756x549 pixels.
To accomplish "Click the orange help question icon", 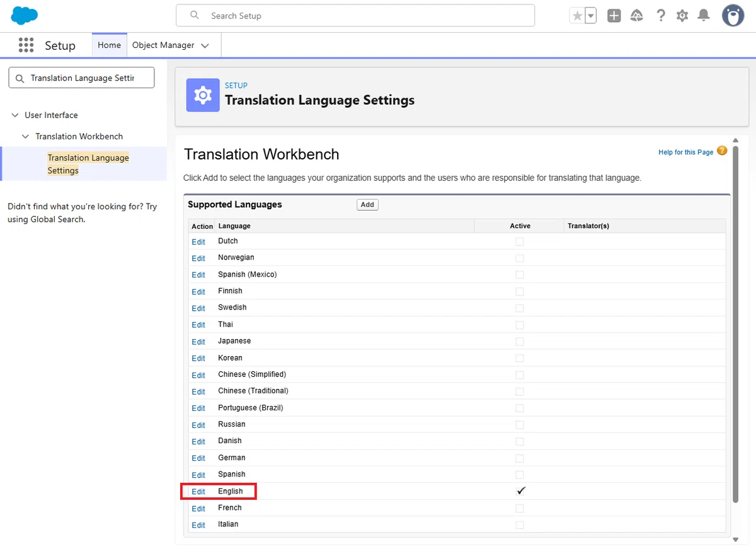I will tap(722, 151).
